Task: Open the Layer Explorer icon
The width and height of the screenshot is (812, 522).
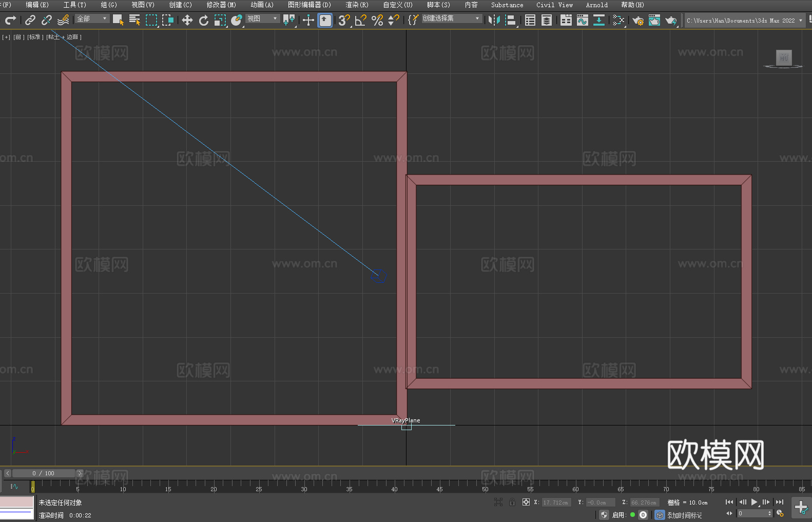Action: coord(547,20)
